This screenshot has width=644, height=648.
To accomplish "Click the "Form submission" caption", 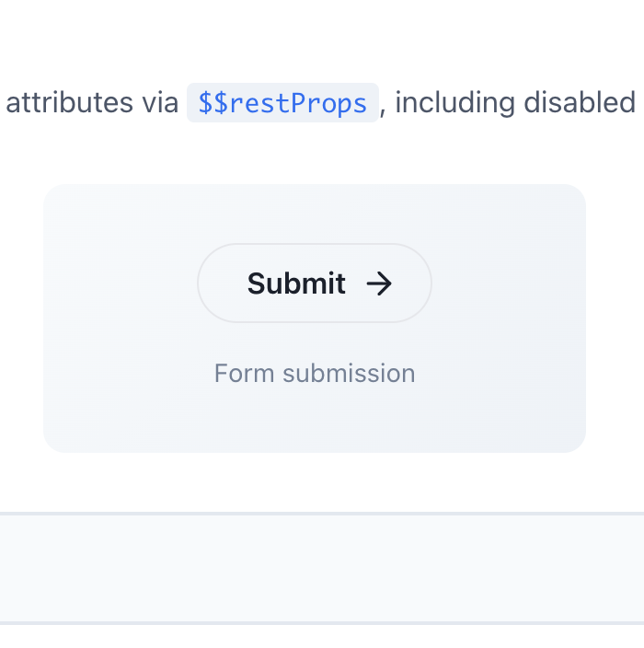I will [315, 373].
